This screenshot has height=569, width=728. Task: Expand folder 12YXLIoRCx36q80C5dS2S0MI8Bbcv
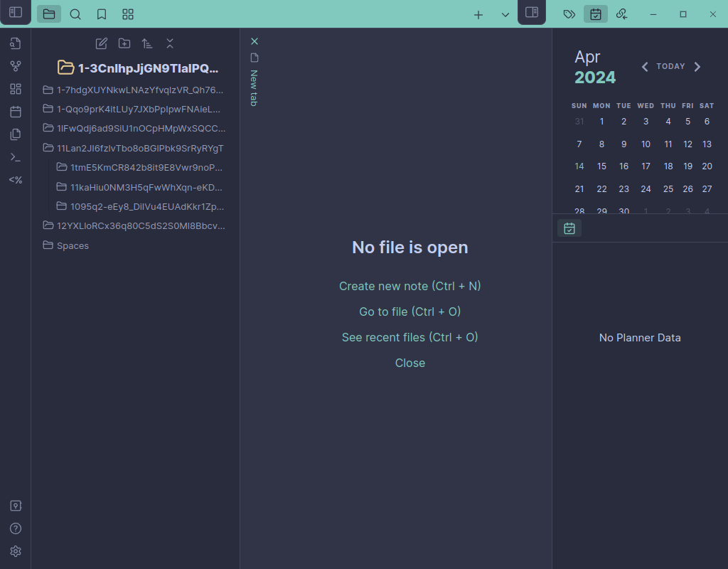click(x=133, y=225)
